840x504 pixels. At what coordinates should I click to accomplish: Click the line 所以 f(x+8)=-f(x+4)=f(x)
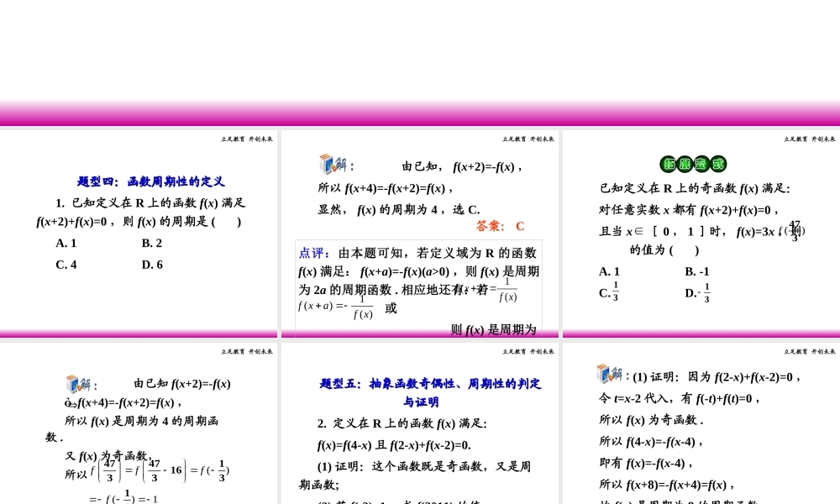[666, 485]
